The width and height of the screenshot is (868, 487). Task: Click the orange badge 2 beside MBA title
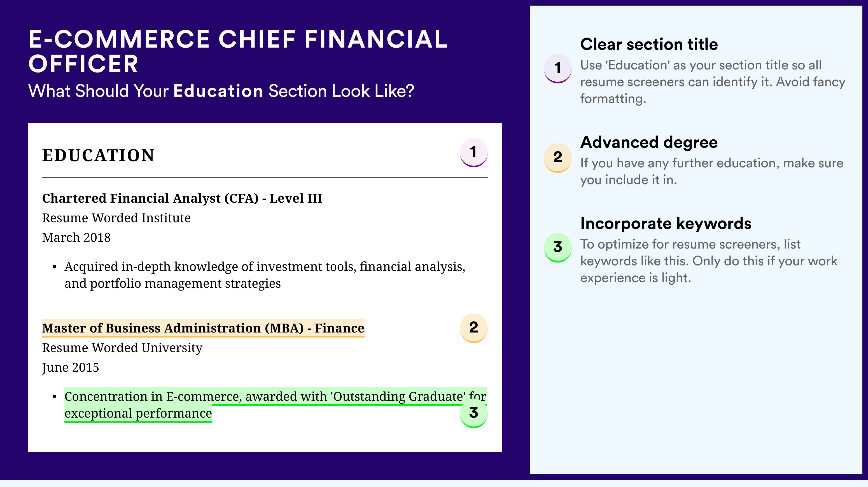(473, 328)
